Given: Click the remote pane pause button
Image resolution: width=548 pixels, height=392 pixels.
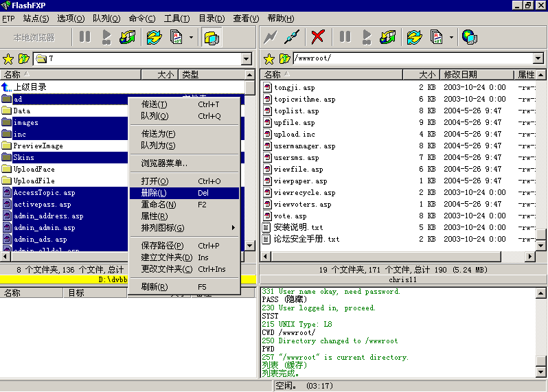Looking at the screenshot, I should click(x=345, y=37).
